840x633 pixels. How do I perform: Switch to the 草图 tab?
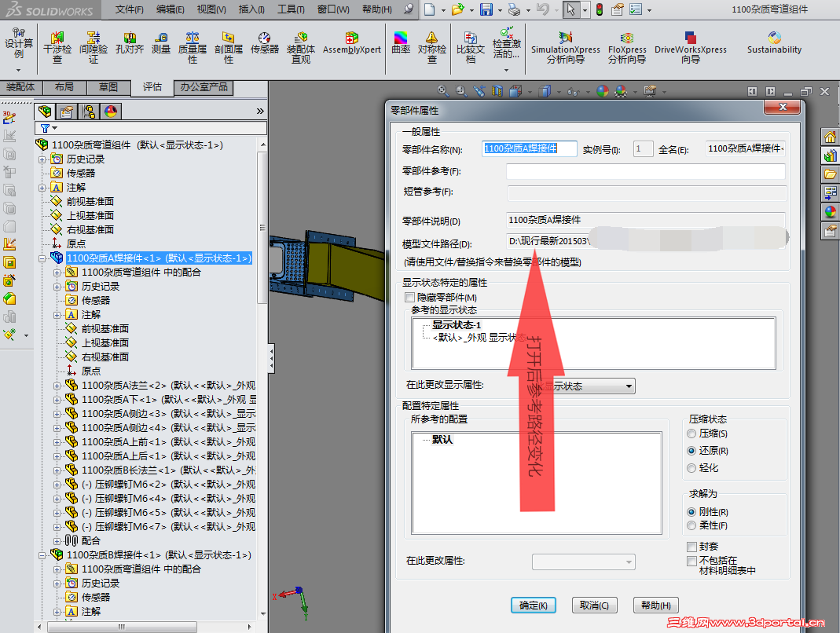(108, 87)
